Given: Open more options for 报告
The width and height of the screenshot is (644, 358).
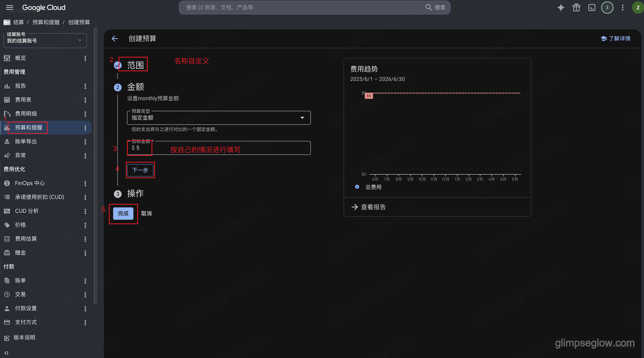Looking at the screenshot, I should coord(85,86).
